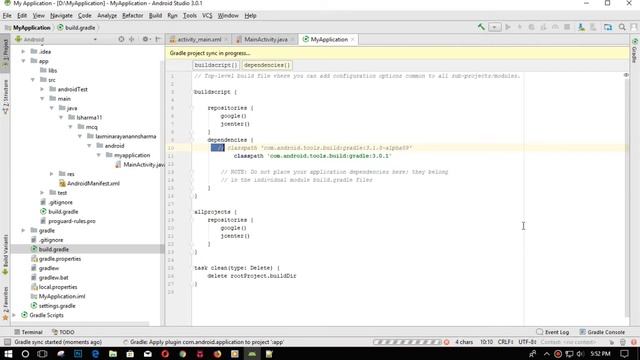640x360 pixels.
Task: Toggle the Build Variants side tab
Action: tap(5, 254)
